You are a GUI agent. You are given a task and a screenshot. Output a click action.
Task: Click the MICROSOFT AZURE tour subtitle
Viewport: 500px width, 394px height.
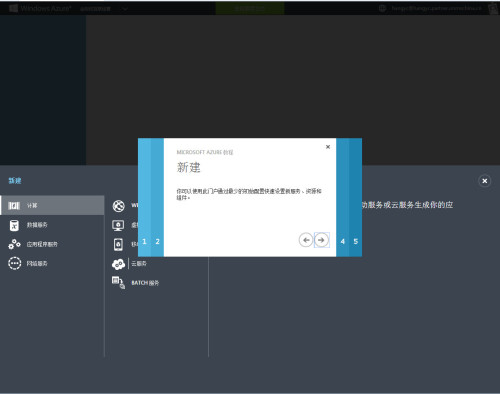coord(205,152)
